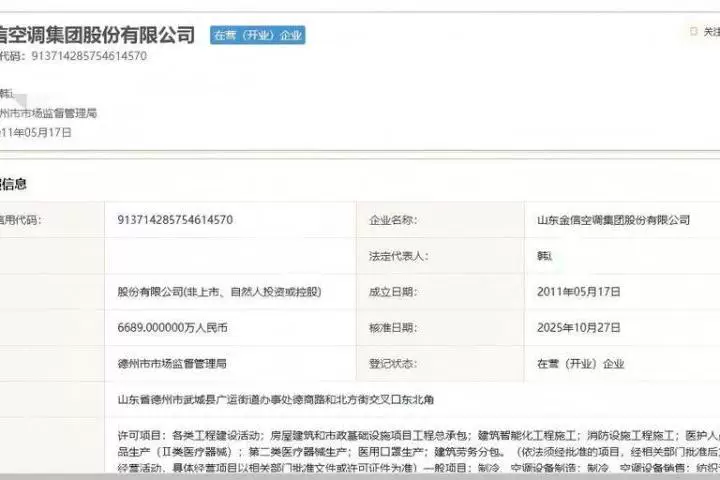
Task: Click the 成立日期 label
Action: (393, 292)
